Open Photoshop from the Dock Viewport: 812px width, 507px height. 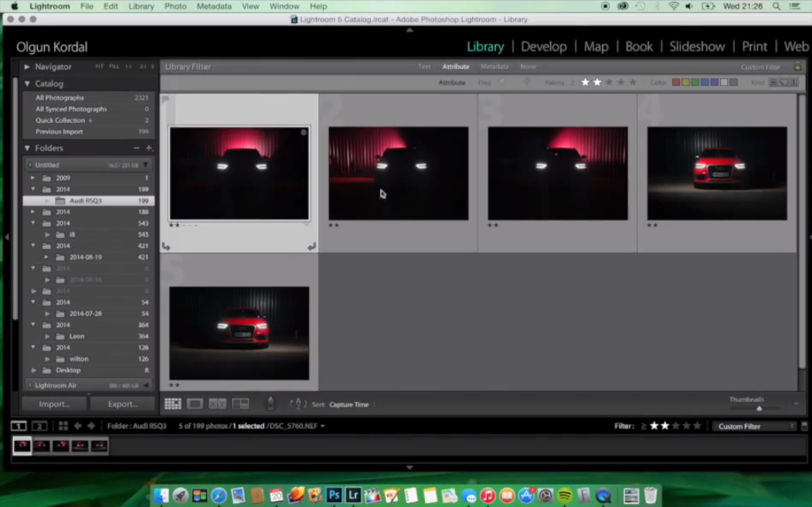pyautogui.click(x=335, y=495)
